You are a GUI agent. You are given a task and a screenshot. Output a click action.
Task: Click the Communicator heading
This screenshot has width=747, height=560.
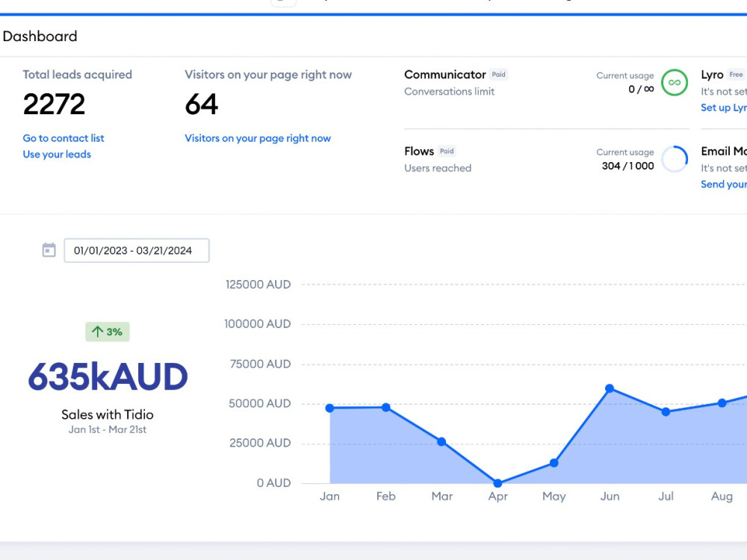[445, 75]
